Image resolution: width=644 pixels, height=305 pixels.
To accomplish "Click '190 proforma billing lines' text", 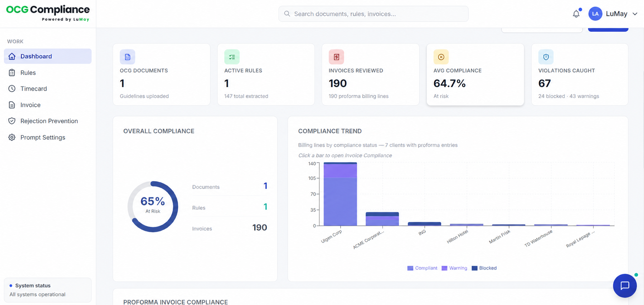I will 359,96.
